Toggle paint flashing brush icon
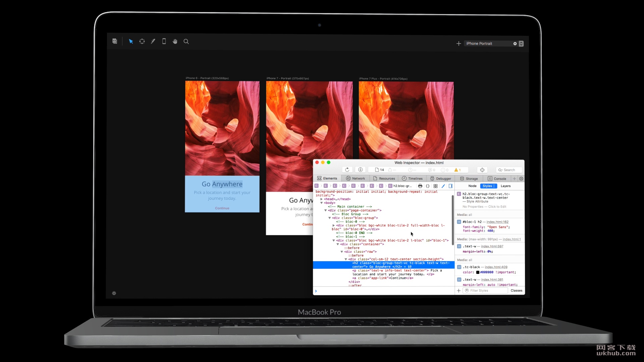The image size is (644, 362). coord(443,186)
